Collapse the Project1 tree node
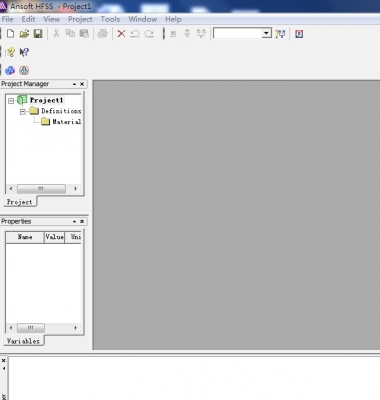This screenshot has width=380, height=400. [x=11, y=100]
